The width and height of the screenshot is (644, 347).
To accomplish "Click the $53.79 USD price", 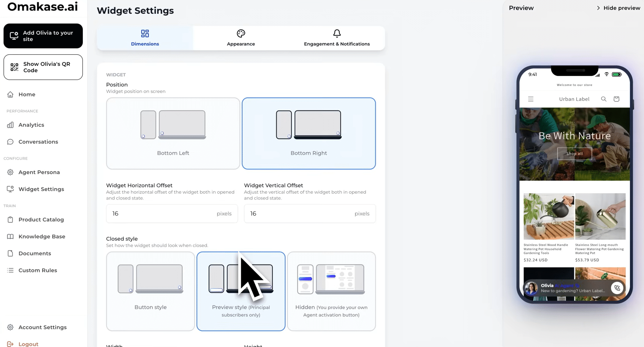I will coord(587,260).
